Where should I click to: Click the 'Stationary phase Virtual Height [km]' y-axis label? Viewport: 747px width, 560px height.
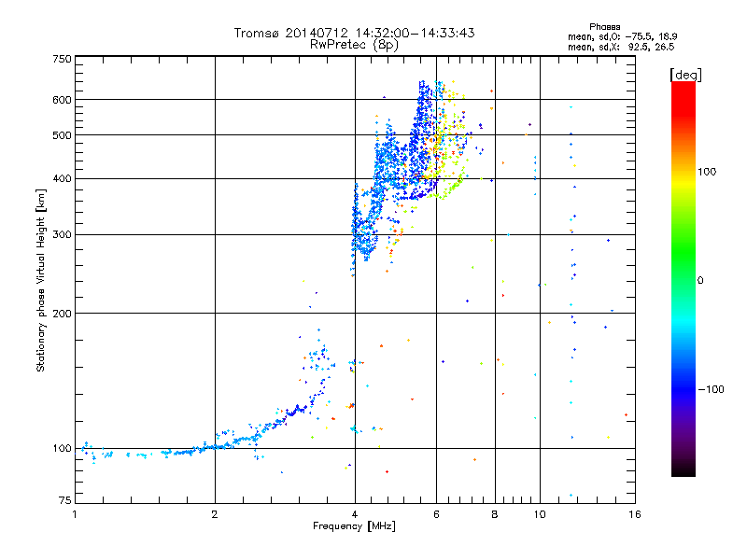(x=41, y=280)
